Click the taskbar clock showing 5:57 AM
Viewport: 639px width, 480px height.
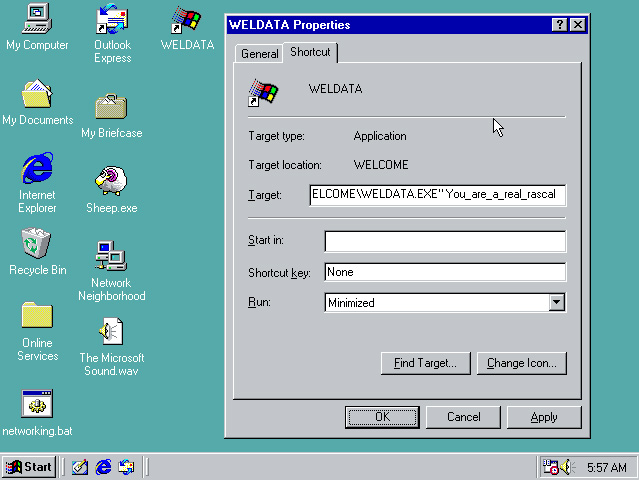[606, 467]
